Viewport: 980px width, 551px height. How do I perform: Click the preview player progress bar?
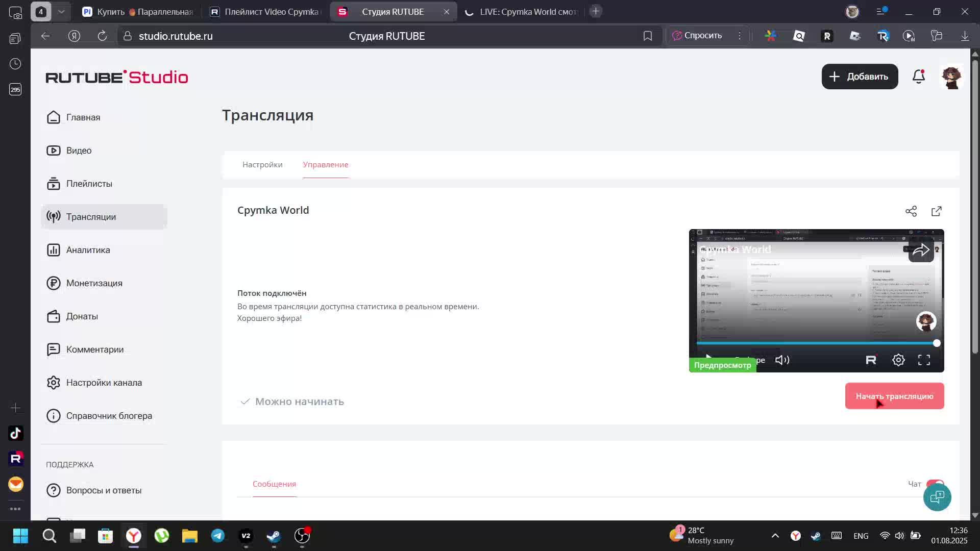tap(817, 343)
